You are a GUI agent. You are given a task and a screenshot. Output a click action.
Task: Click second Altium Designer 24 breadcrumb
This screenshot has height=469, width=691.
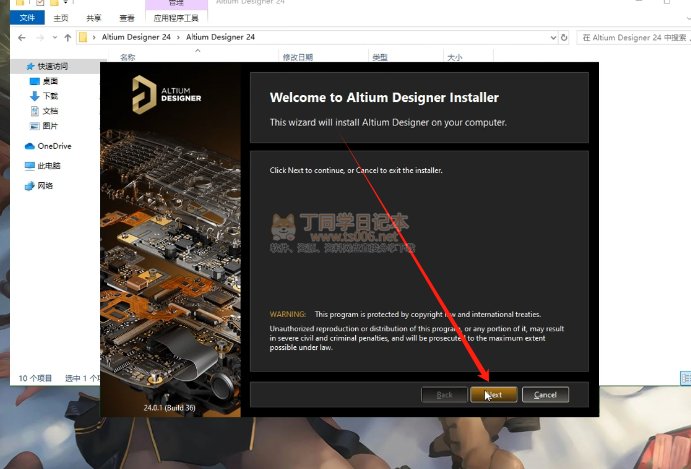point(220,37)
